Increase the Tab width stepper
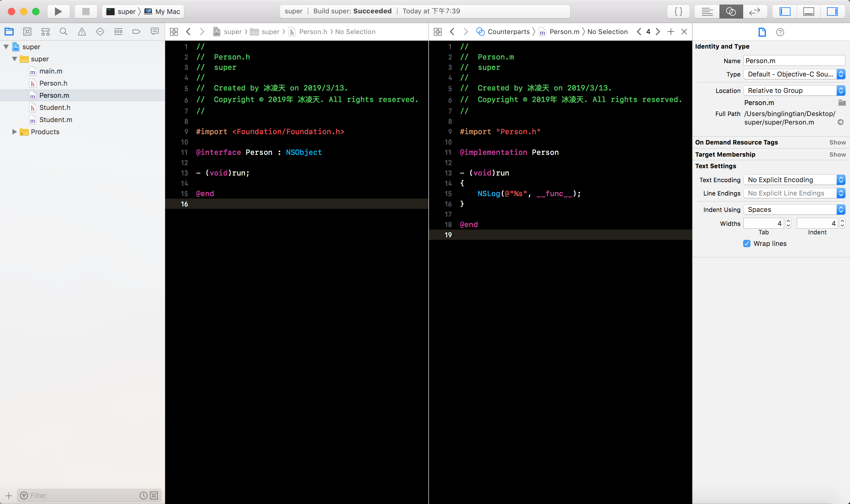Viewport: 850px width, 504px height. tap(789, 221)
